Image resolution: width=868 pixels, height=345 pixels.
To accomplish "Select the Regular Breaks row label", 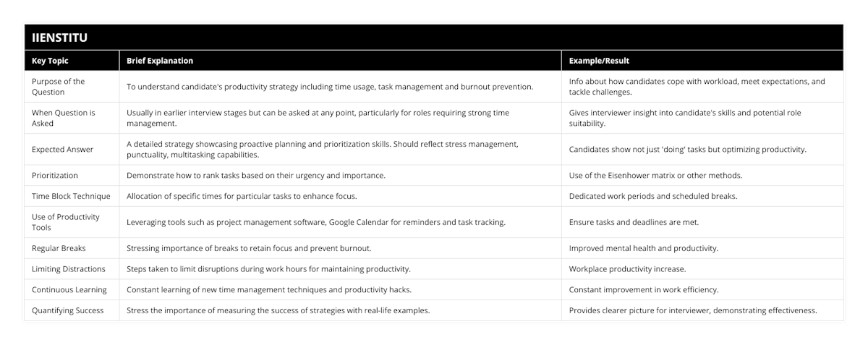I will (59, 248).
